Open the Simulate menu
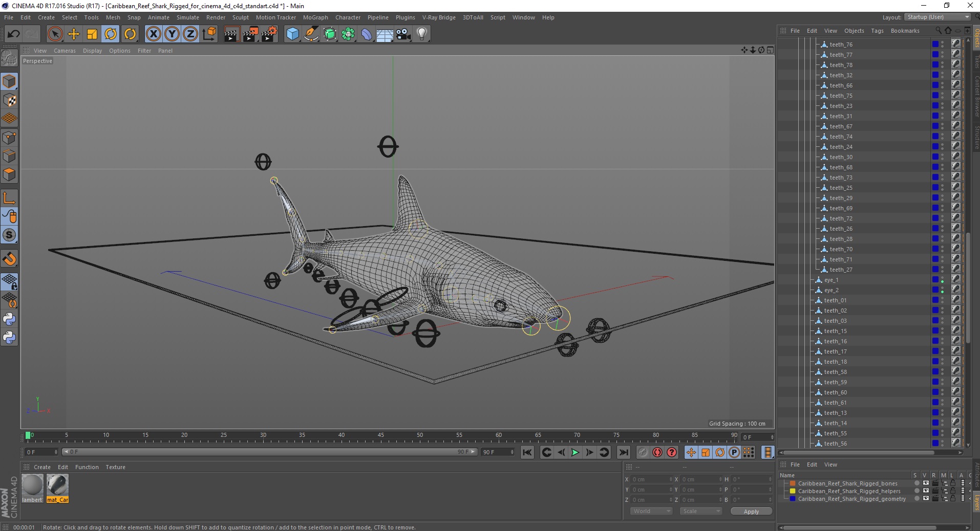Image resolution: width=980 pixels, height=531 pixels. [188, 17]
